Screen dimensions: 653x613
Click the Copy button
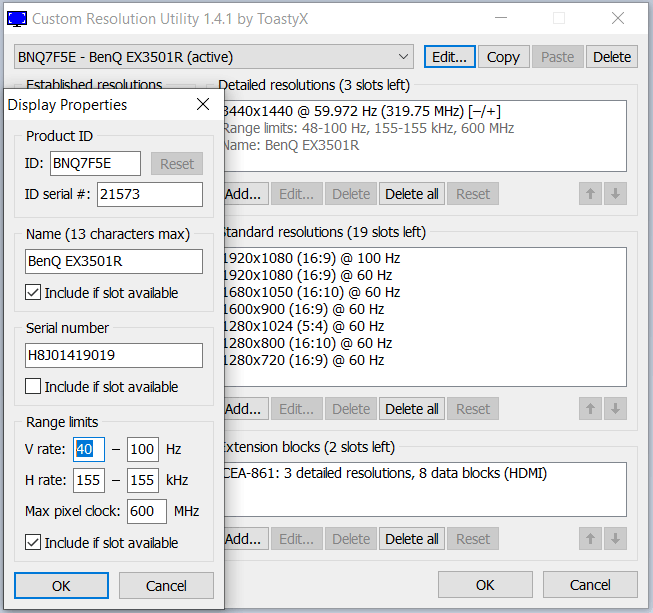pos(503,57)
